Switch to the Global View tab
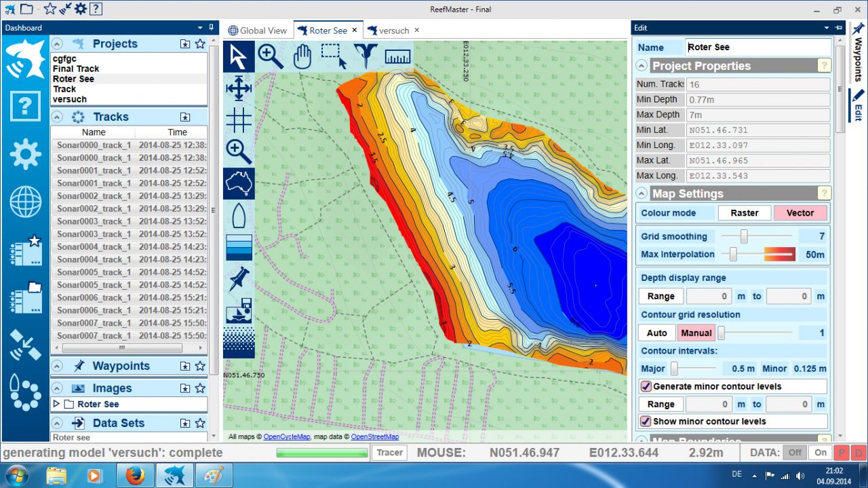Viewport: 868px width, 488px height. pos(258,31)
